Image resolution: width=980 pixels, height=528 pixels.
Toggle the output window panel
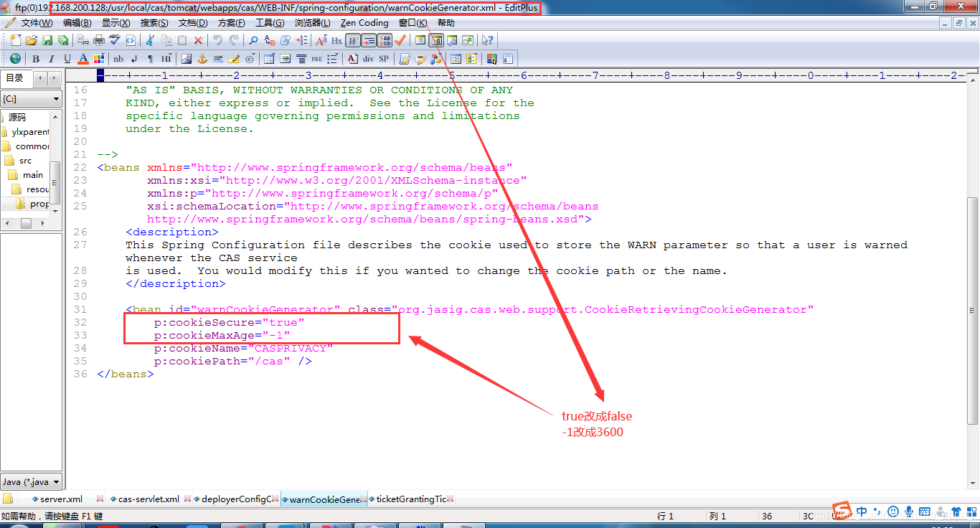coord(452,40)
